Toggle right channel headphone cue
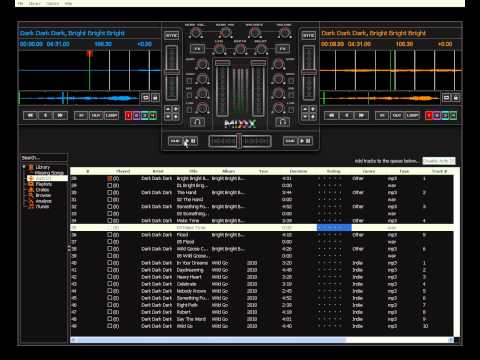 pos(283,122)
